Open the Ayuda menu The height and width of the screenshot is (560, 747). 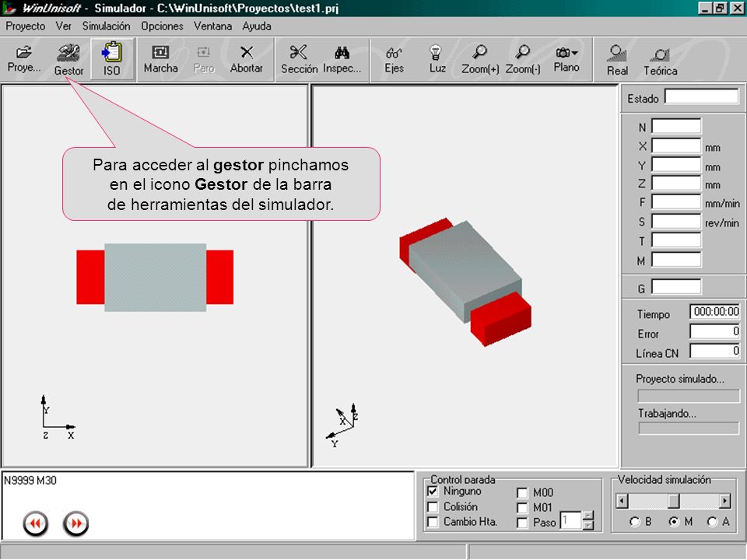click(256, 26)
